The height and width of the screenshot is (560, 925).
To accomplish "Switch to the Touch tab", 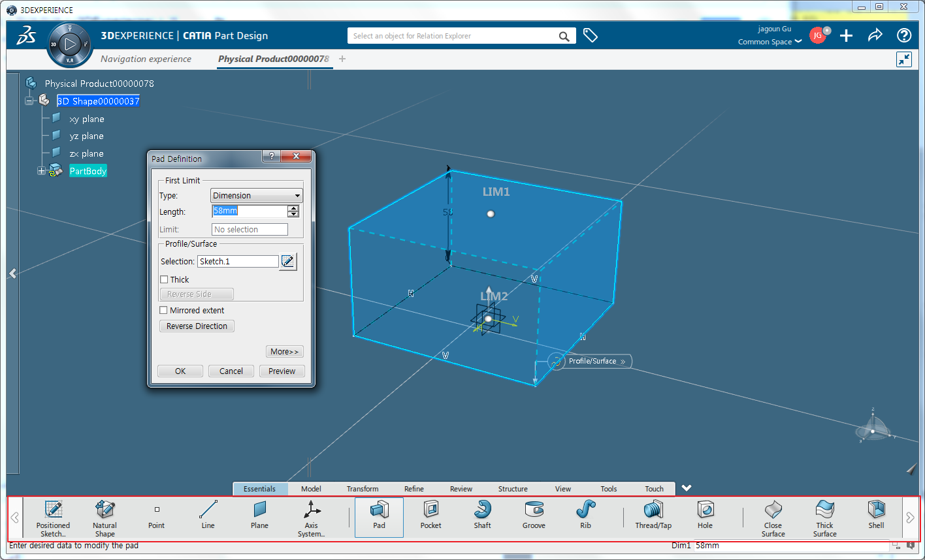I will [655, 489].
